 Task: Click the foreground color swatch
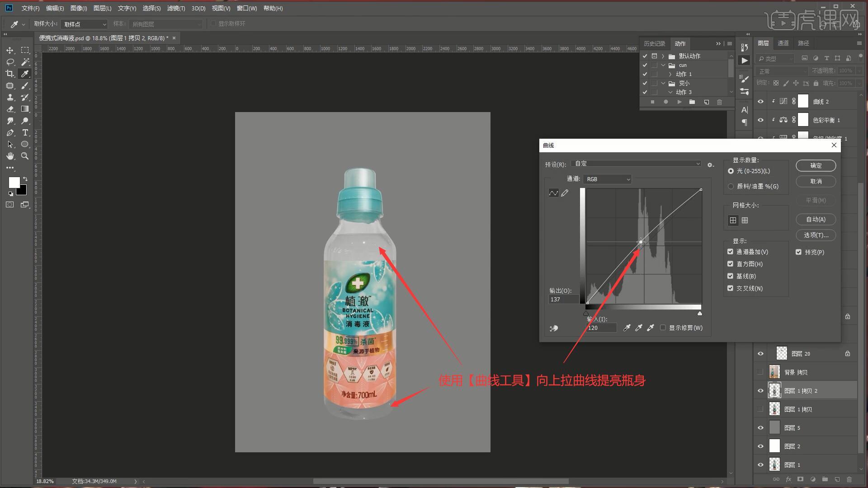pos(14,182)
